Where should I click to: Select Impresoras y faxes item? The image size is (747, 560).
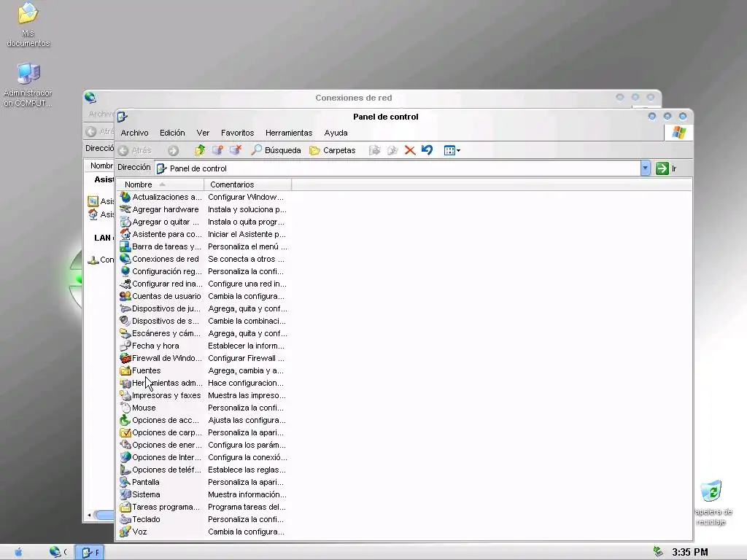pyautogui.click(x=160, y=394)
